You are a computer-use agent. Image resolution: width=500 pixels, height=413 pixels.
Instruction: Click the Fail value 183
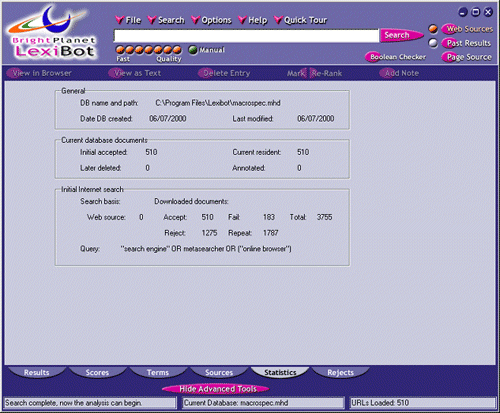[269, 217]
